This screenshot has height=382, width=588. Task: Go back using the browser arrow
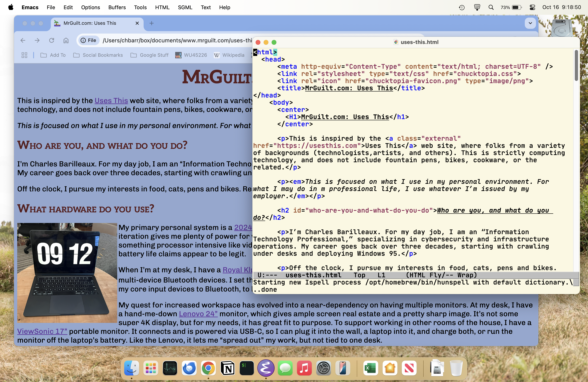tap(23, 40)
